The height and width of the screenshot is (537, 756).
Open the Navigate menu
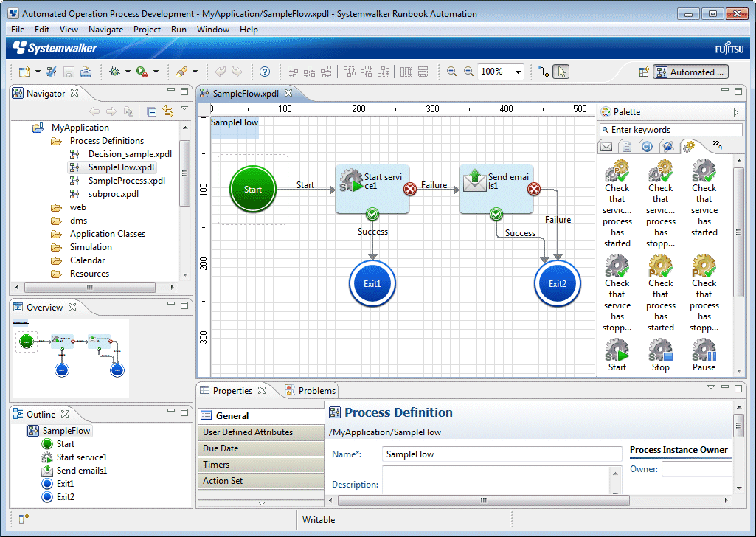(105, 30)
